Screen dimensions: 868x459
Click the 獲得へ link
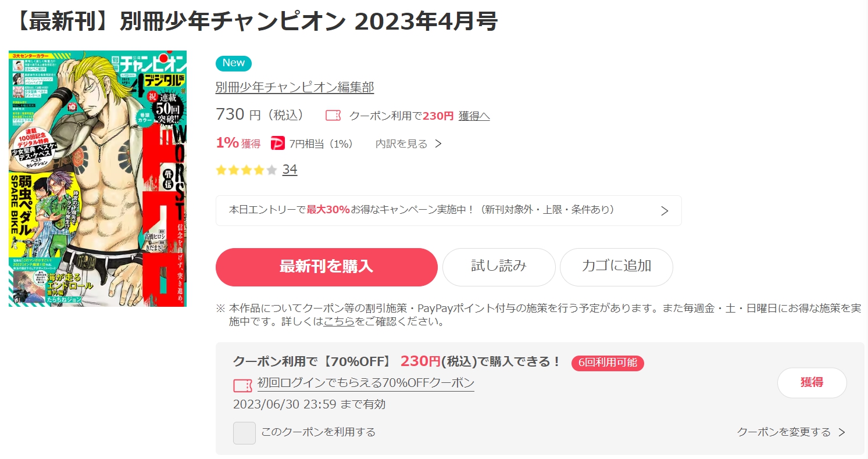(474, 116)
